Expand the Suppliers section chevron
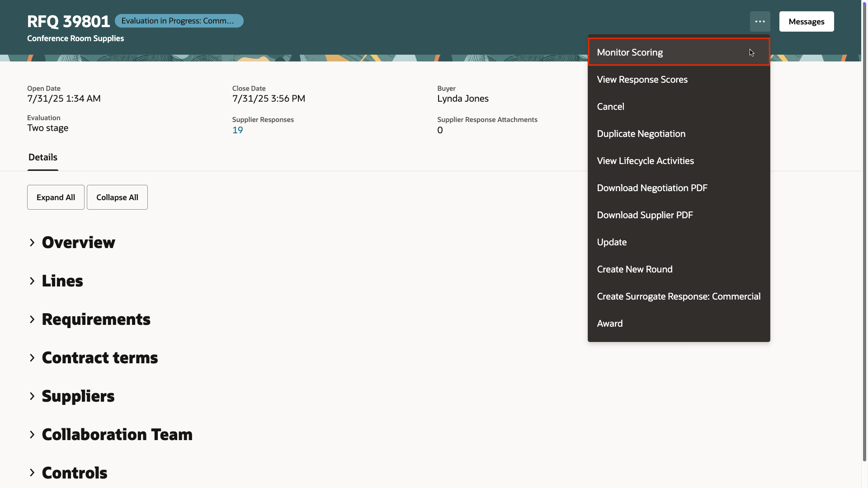 (32, 396)
